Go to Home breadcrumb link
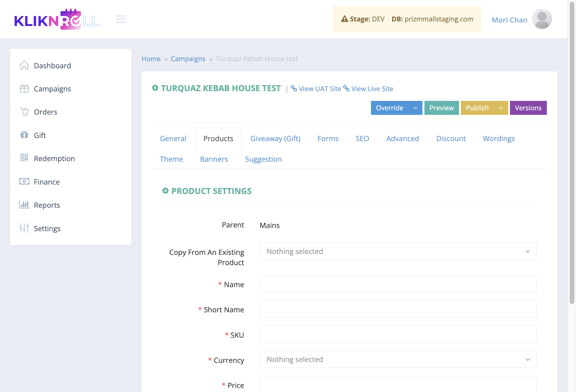The width and height of the screenshot is (576, 392). (151, 59)
